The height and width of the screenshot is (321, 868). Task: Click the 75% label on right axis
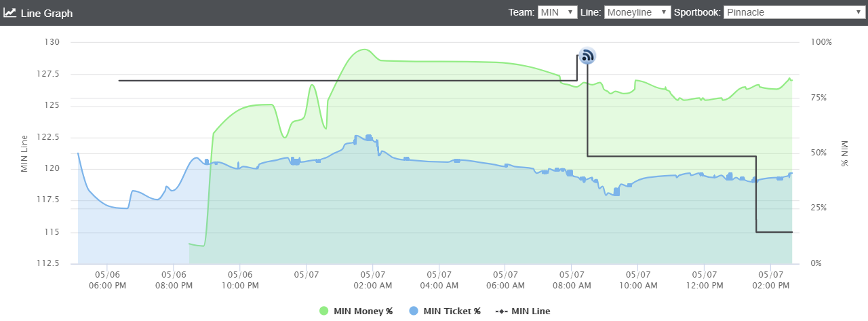819,98
